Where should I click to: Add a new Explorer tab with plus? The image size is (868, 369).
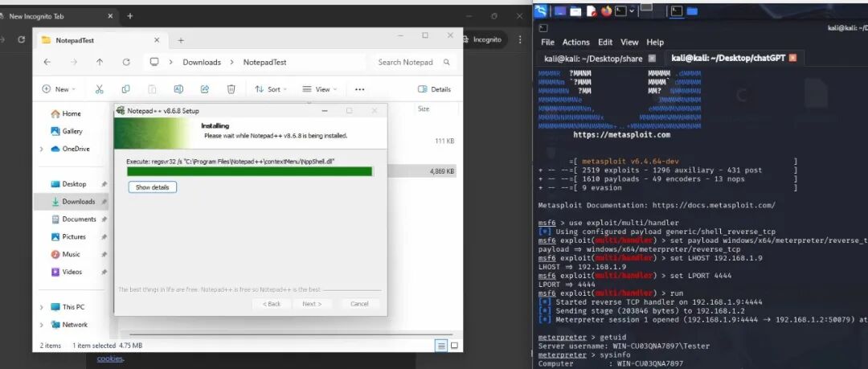[x=181, y=40]
